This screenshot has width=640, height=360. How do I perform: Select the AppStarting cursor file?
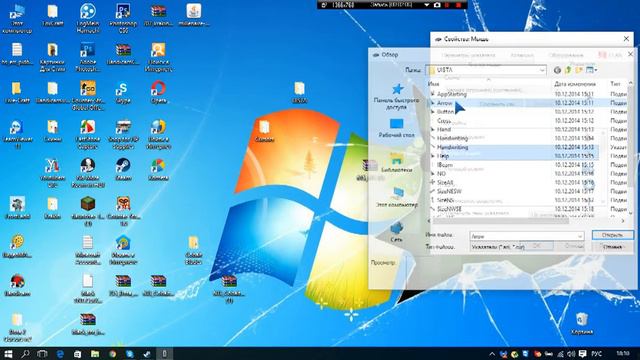pos(451,94)
